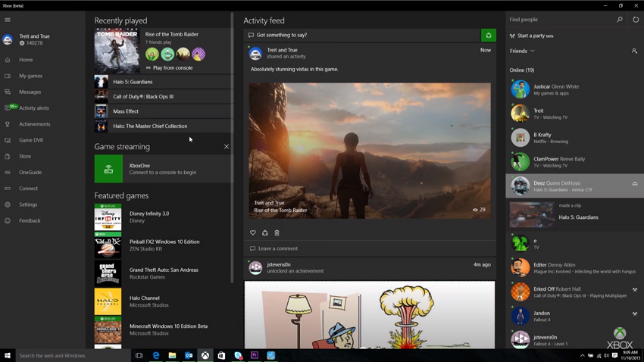Open the OneGuide icon

(8, 173)
